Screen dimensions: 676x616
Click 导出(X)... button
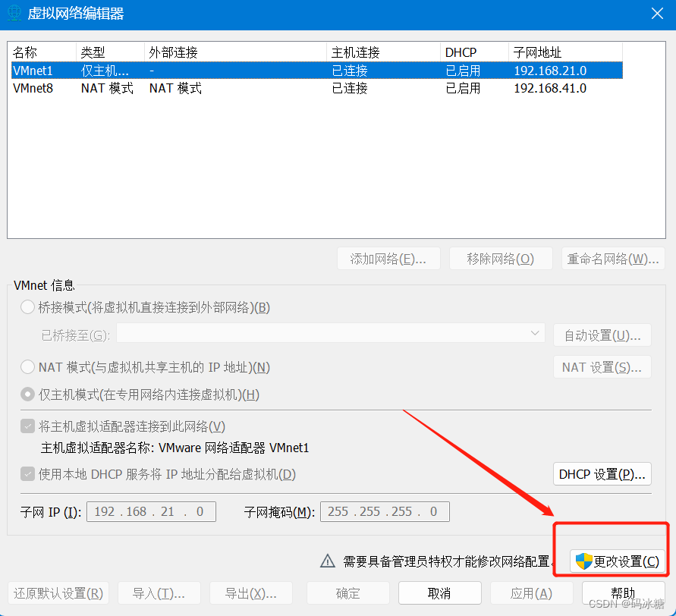point(251,593)
